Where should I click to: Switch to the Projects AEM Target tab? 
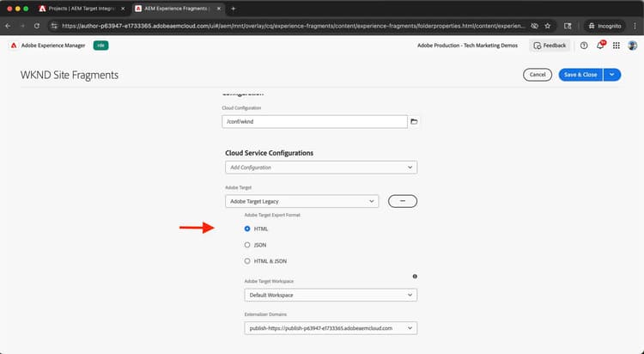point(80,9)
